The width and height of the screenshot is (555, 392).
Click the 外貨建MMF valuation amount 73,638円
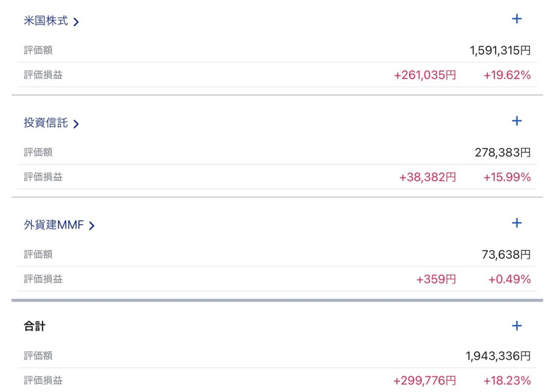click(506, 254)
